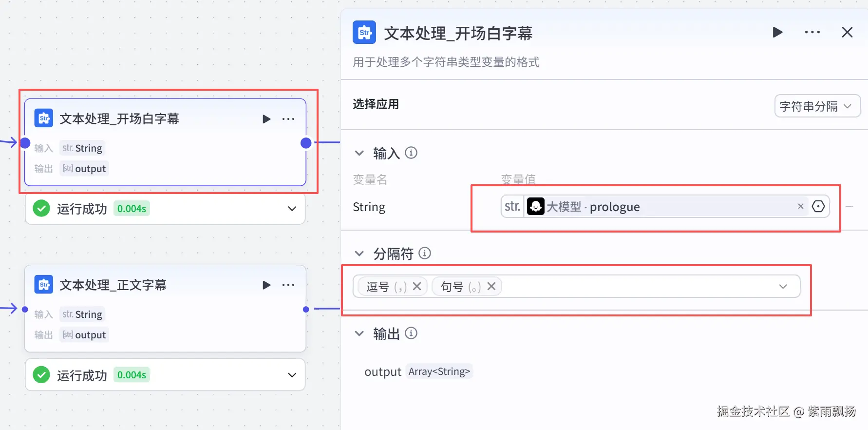The height and width of the screenshot is (430, 868).
Task: Collapse the 输入 section
Action: tap(359, 153)
